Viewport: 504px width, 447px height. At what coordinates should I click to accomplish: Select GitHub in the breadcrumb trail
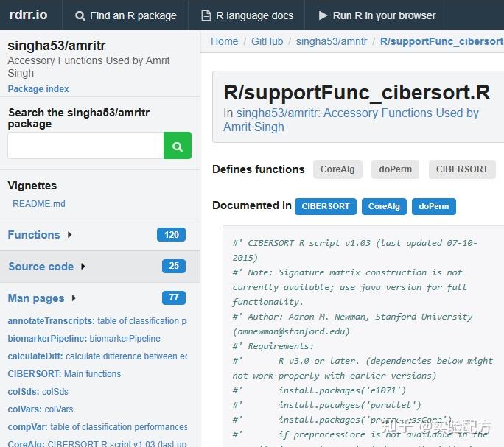(x=267, y=41)
